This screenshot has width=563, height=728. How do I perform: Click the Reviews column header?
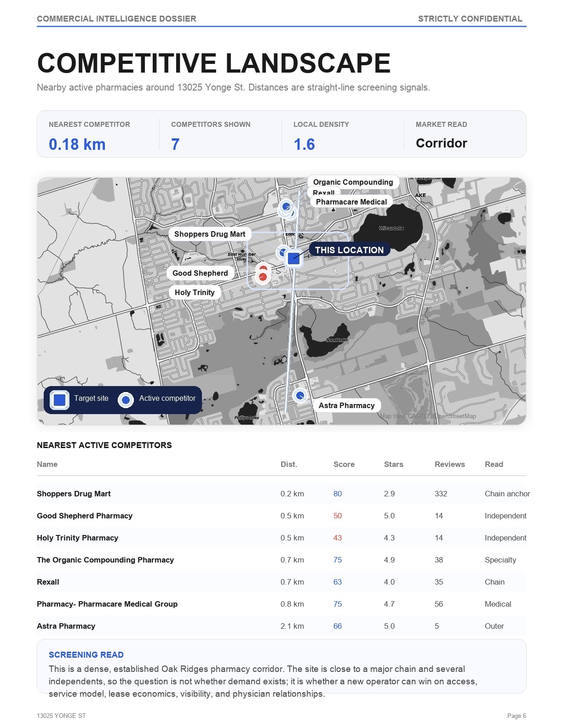click(450, 464)
